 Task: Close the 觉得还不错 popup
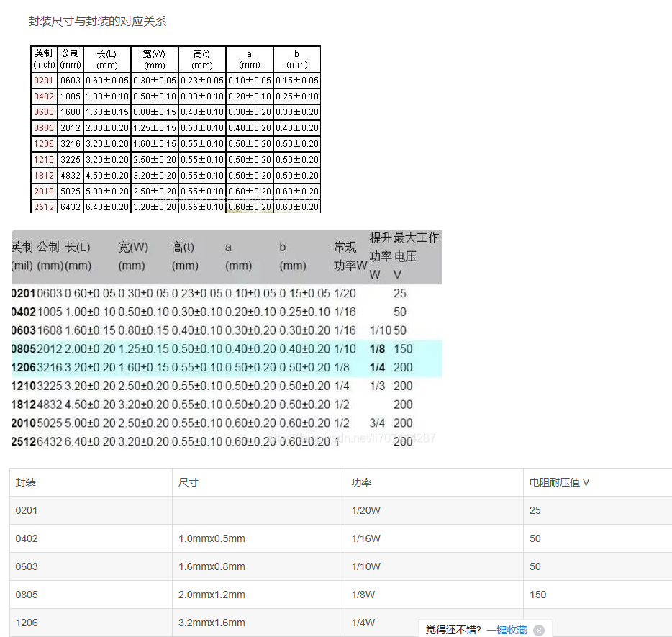(539, 630)
